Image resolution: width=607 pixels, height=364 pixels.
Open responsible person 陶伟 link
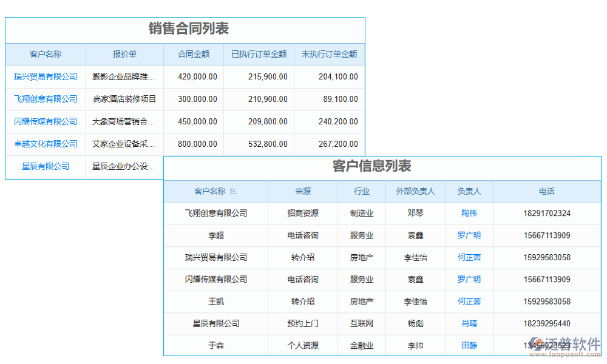point(469,214)
